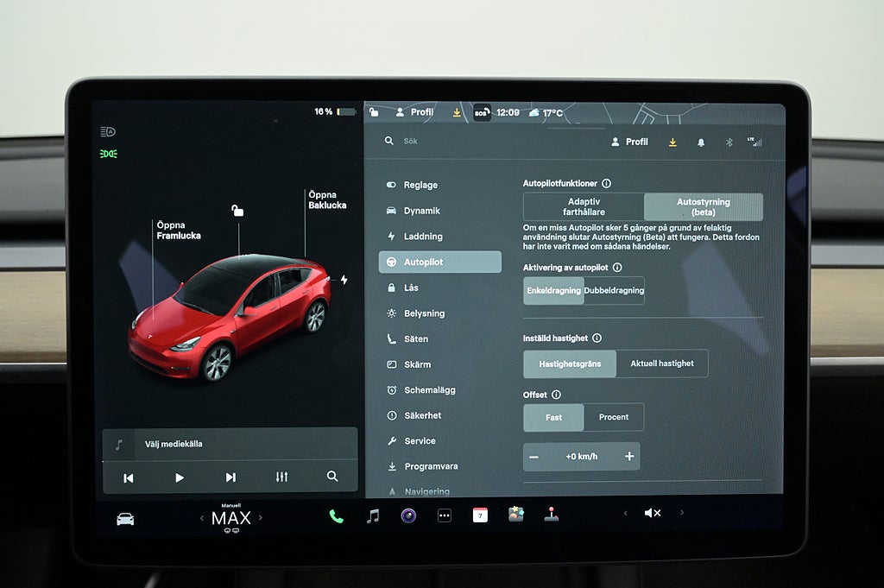Select Procent offset option

(x=613, y=417)
